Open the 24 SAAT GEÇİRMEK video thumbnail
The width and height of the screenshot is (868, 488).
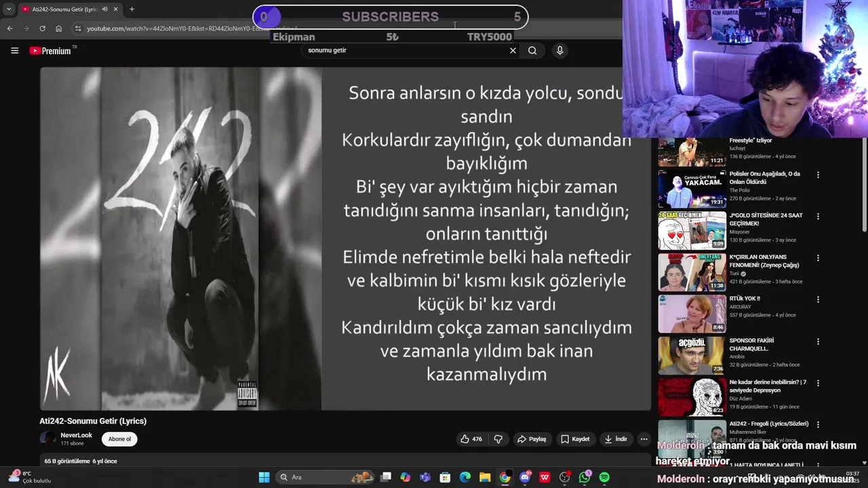pos(692,230)
